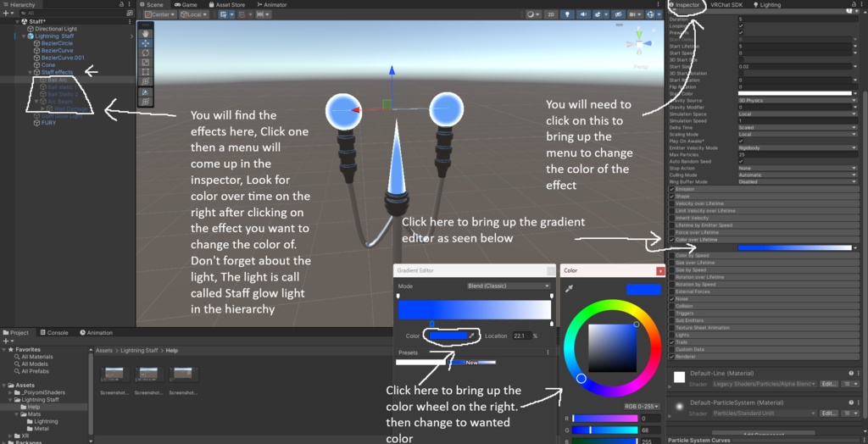Click Edit button for Default-Line material
Screen dimensions: 868x444
[x=828, y=384]
